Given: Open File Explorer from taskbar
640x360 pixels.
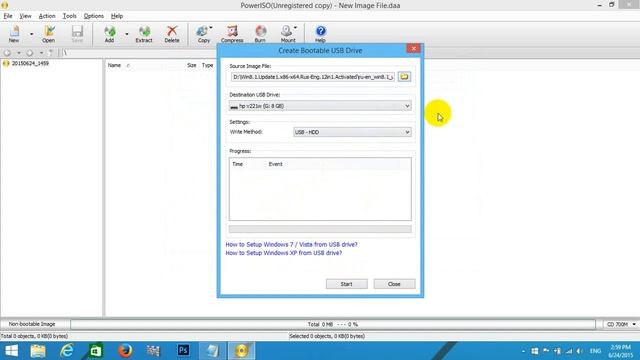Looking at the screenshot, I should coord(38,351).
